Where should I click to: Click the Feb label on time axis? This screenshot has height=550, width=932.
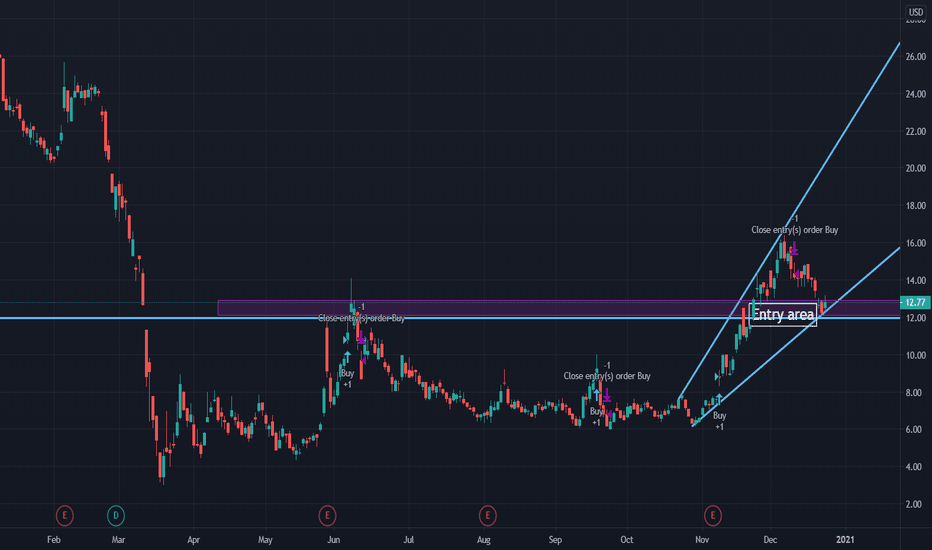click(x=53, y=540)
